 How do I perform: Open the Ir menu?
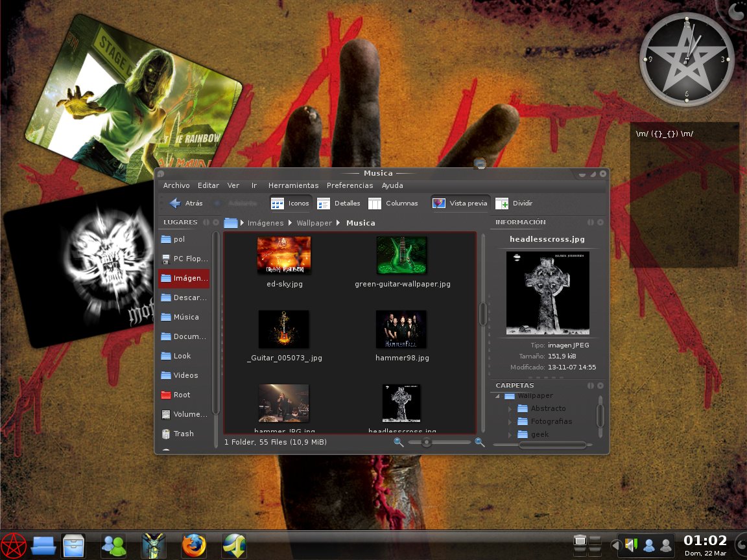tap(254, 186)
